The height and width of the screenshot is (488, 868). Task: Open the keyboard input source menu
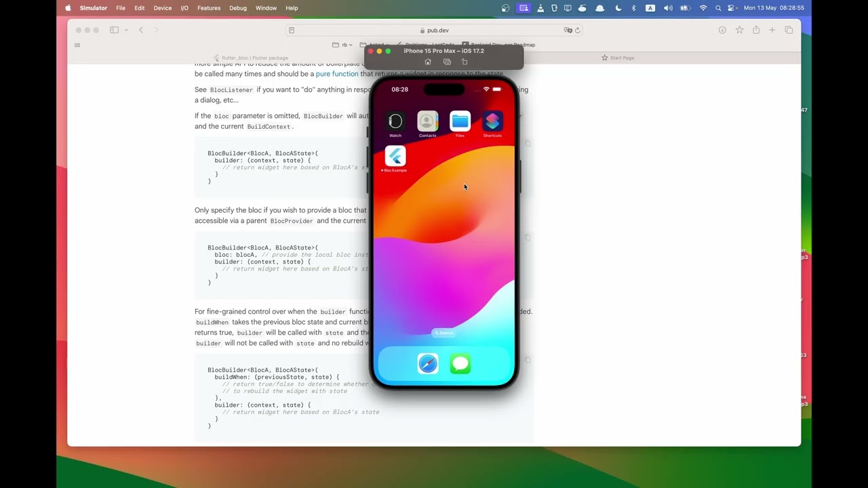[650, 8]
